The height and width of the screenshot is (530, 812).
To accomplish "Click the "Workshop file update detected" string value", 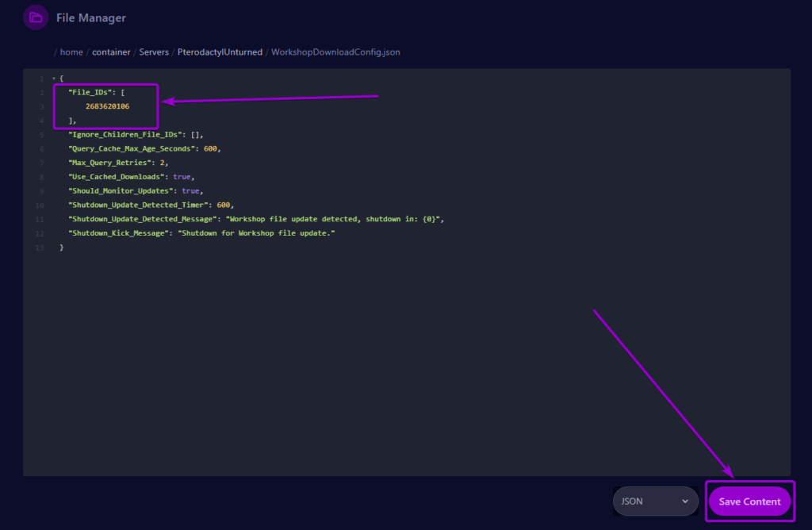I will coord(335,219).
